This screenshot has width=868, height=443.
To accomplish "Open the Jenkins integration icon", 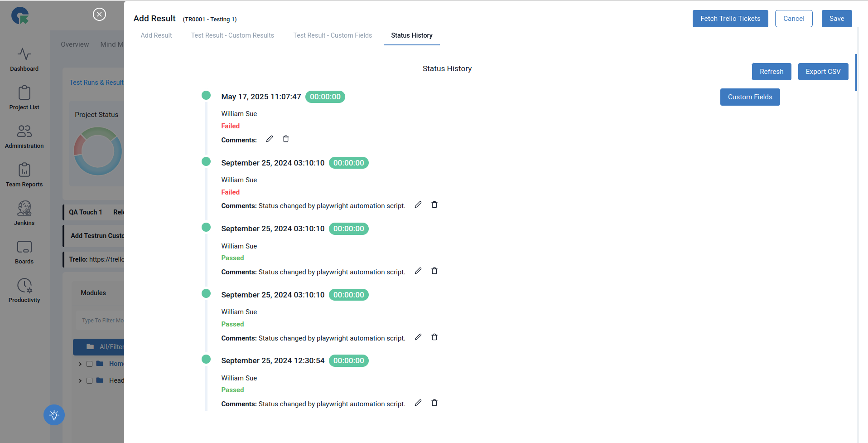I will click(x=24, y=214).
